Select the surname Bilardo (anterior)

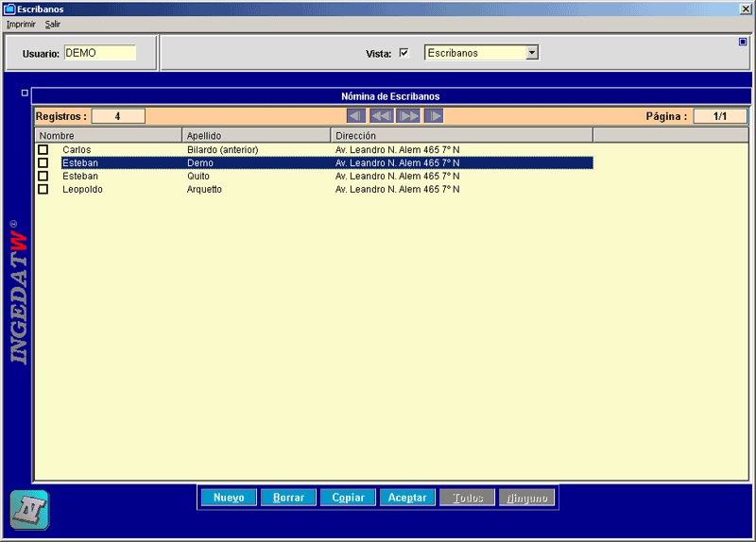[223, 150]
